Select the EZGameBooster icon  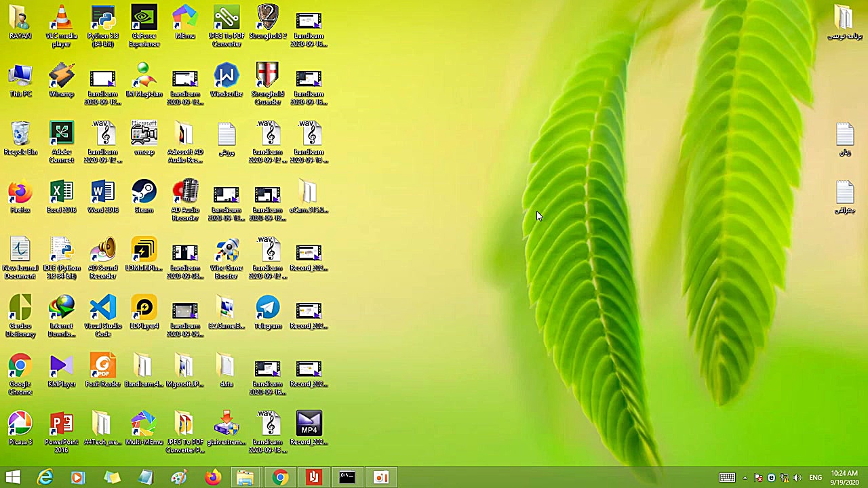coord(226,313)
